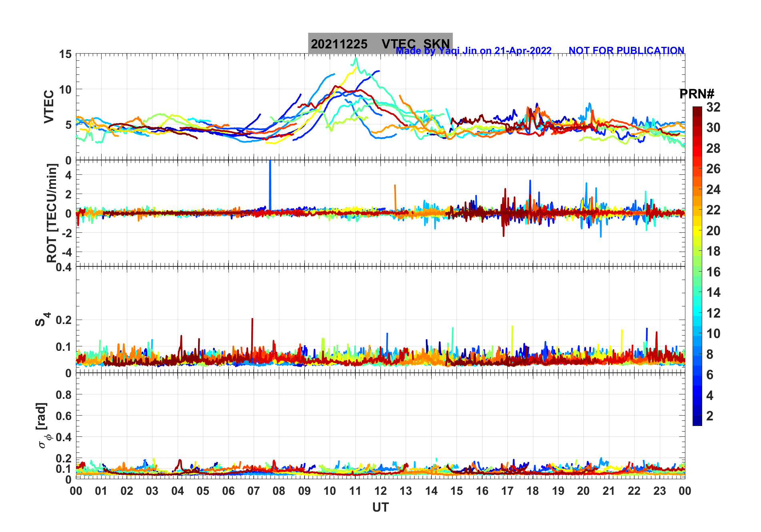
Task: Click colorbar tick label "14"
Action: coord(713,292)
